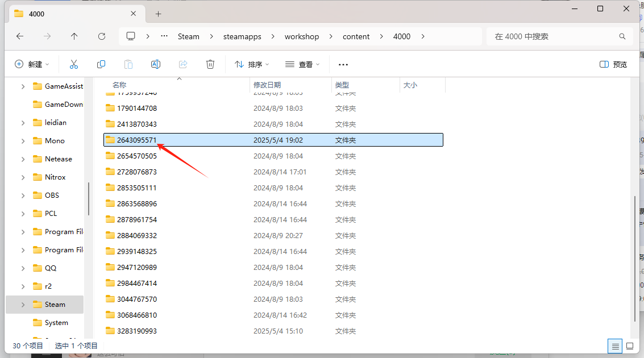Expand the Steam folder in sidebar
Screen dimensions: 644x358
23,305
